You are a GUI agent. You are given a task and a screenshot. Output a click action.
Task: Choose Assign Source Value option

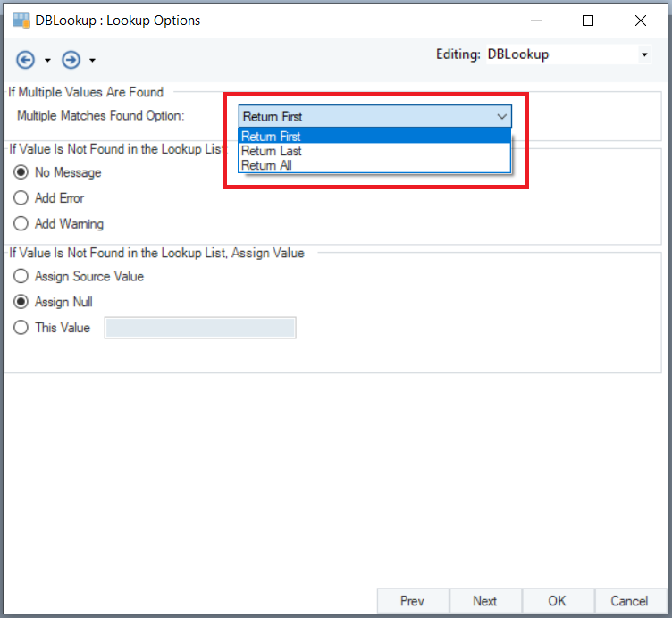21,277
